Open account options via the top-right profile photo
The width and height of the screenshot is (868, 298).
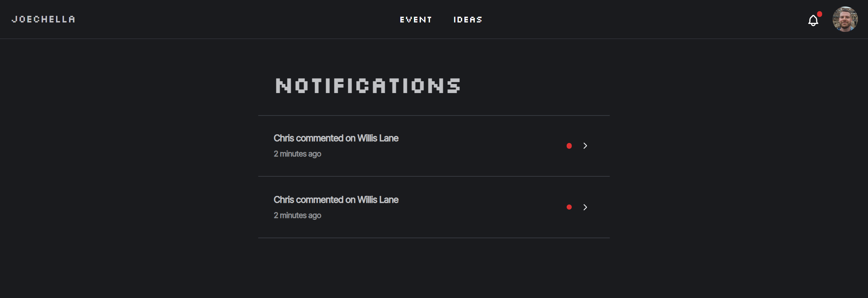coord(846,19)
